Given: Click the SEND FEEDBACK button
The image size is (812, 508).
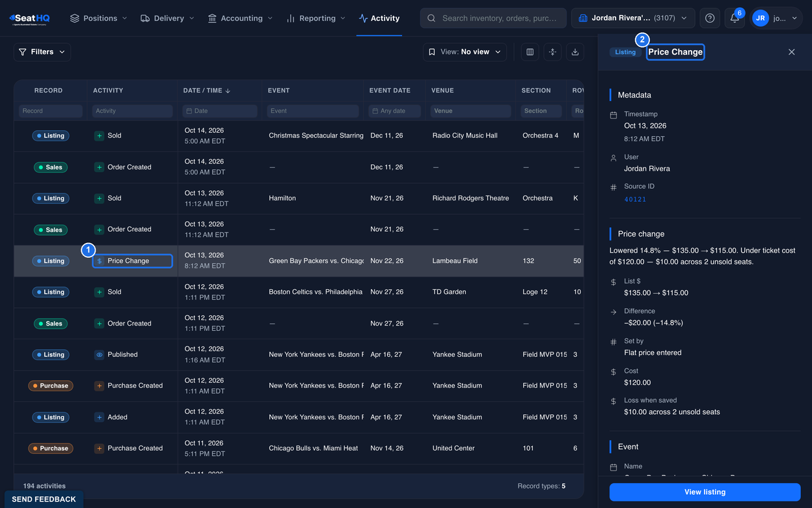Looking at the screenshot, I should pyautogui.click(x=44, y=499).
